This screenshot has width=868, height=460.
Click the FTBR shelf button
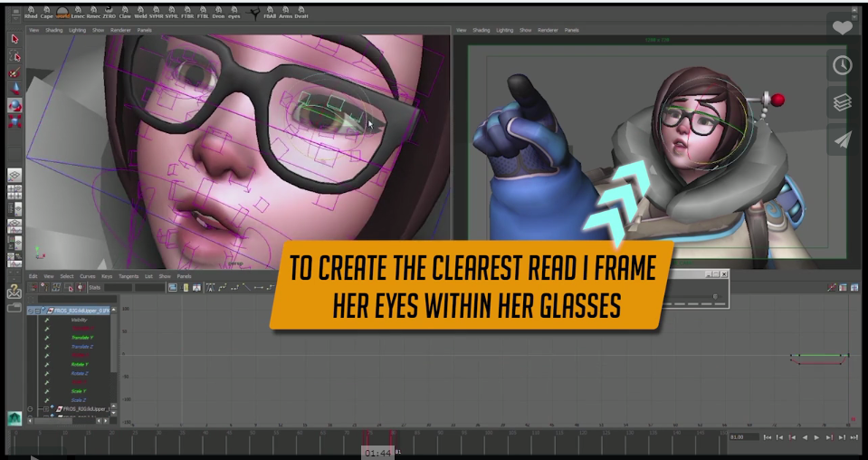coord(187,13)
